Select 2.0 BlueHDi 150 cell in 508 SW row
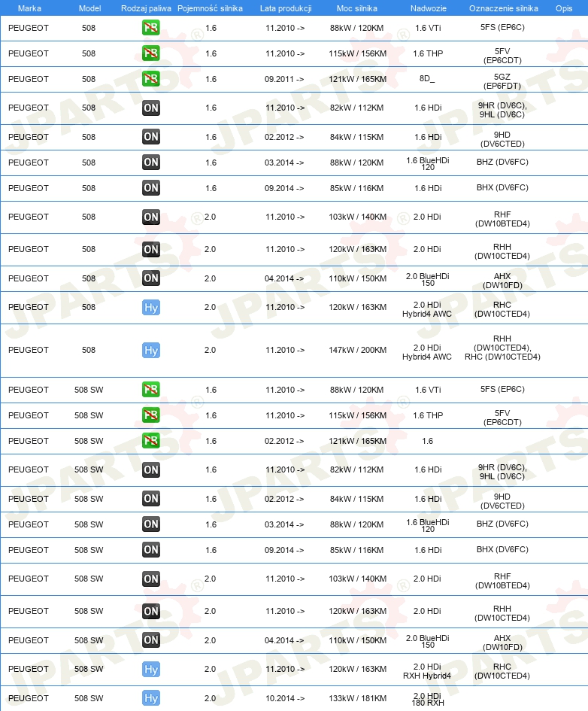The width and height of the screenshot is (588, 711). [x=428, y=641]
